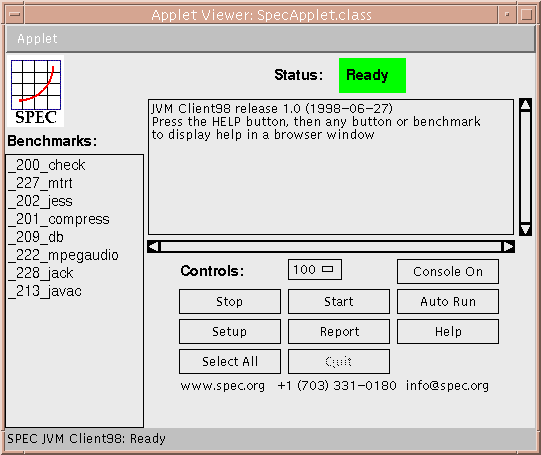
Task: Click the Start button
Action: click(339, 301)
